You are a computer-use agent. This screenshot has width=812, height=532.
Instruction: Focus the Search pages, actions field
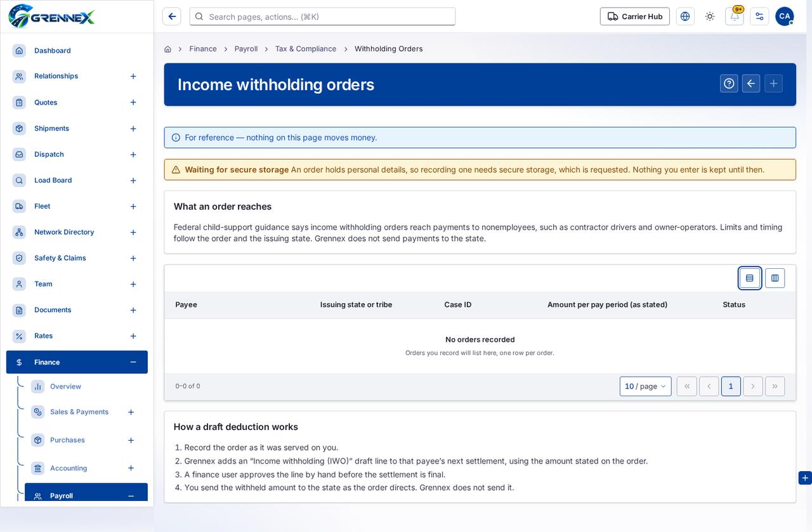pos(322,16)
